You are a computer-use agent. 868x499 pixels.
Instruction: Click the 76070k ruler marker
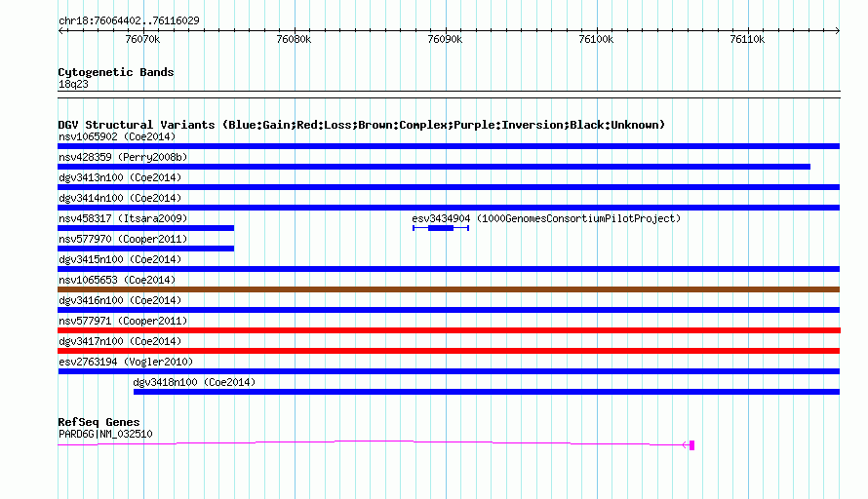coord(142,39)
